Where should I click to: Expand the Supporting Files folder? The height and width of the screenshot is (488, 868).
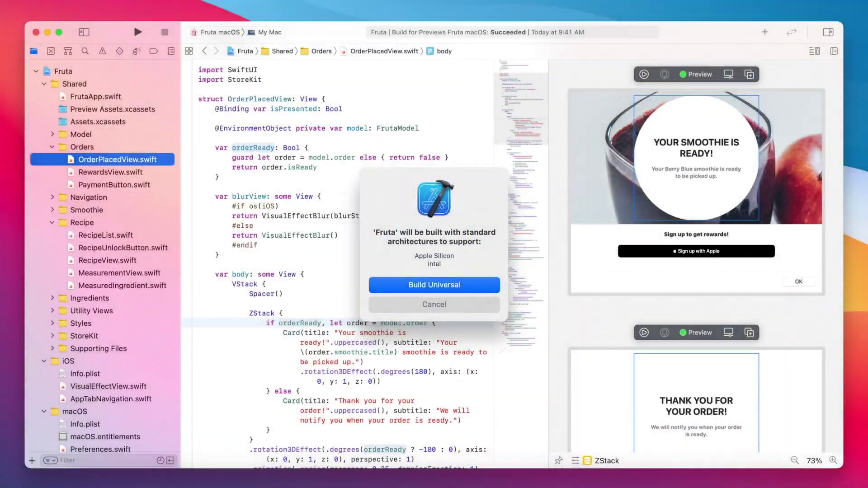coord(52,348)
